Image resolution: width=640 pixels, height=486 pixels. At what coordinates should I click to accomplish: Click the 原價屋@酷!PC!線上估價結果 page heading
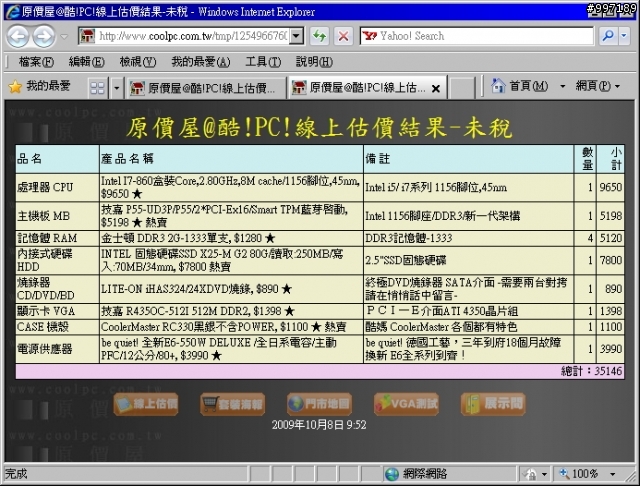click(319, 128)
